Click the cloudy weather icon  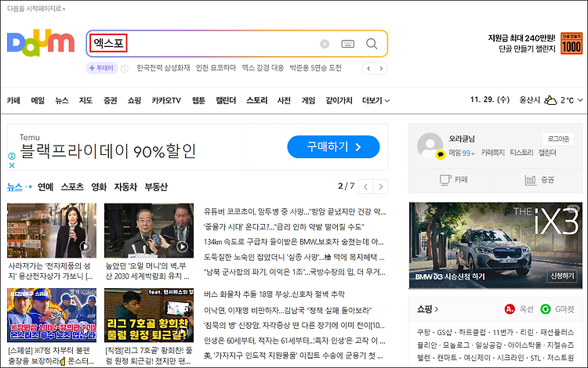pyautogui.click(x=550, y=100)
